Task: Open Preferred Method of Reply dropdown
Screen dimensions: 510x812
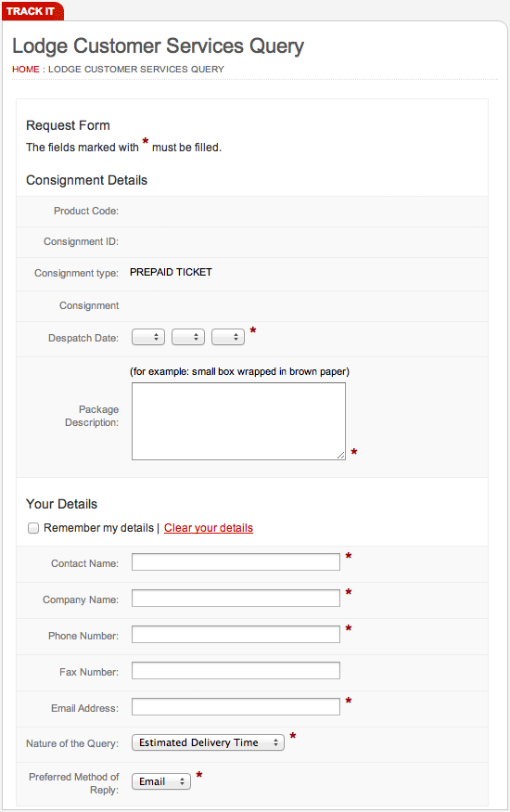Action: pos(161,781)
